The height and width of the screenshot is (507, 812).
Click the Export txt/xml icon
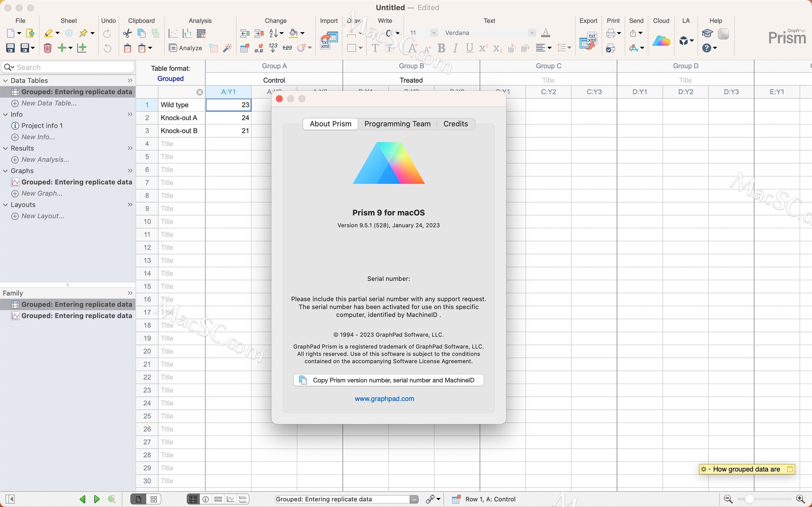pos(588,41)
